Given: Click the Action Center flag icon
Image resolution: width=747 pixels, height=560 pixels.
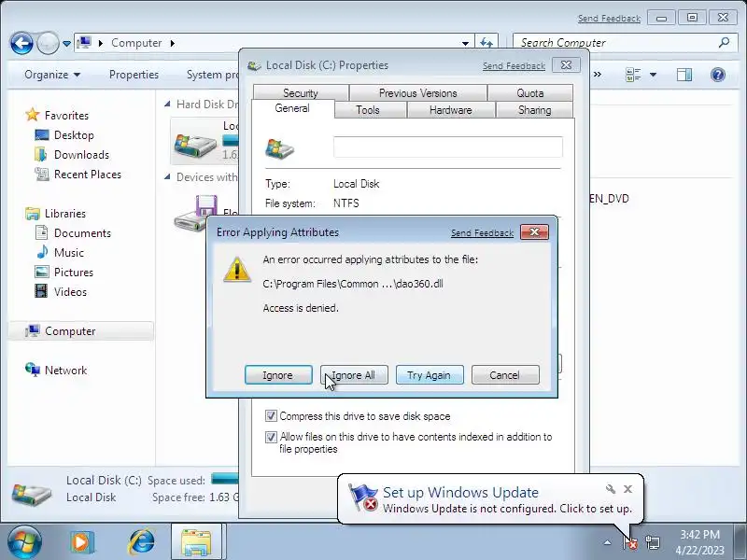Looking at the screenshot, I should [x=629, y=542].
